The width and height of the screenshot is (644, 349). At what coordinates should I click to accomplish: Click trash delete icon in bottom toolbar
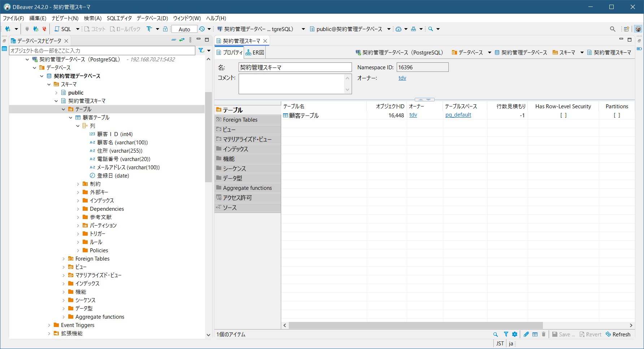point(544,335)
